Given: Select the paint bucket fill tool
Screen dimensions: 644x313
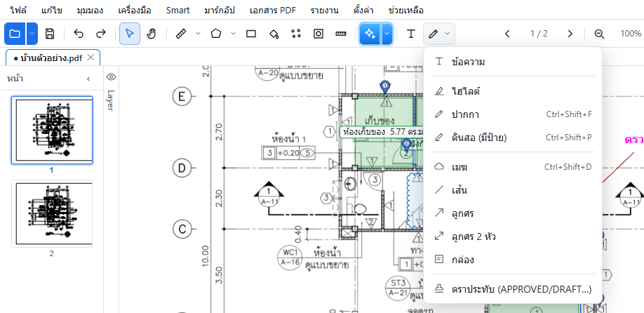Looking at the screenshot, I should coord(274,34).
